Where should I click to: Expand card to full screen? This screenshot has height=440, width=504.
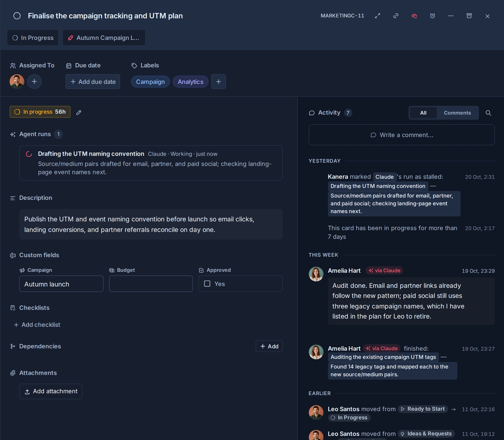[378, 16]
